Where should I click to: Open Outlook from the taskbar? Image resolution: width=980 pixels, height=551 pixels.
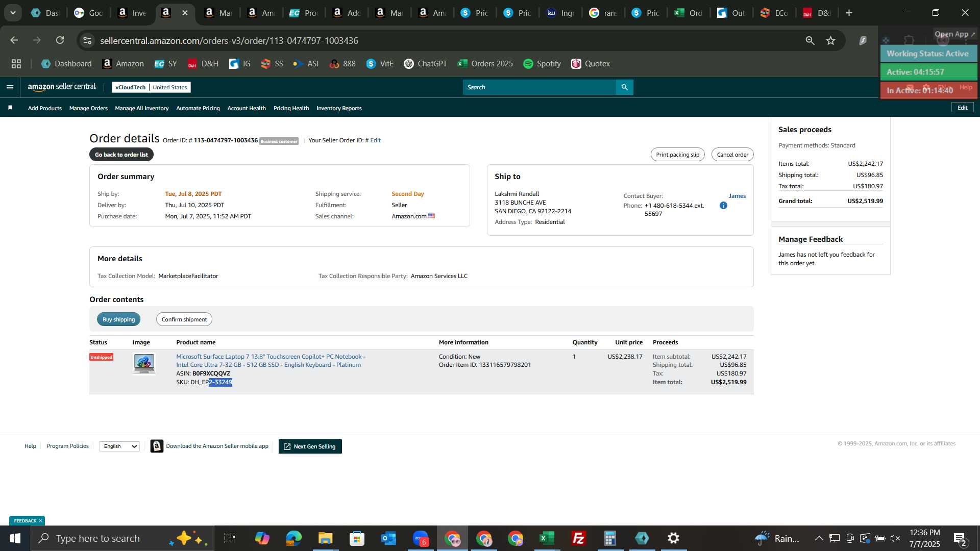pyautogui.click(x=389, y=538)
